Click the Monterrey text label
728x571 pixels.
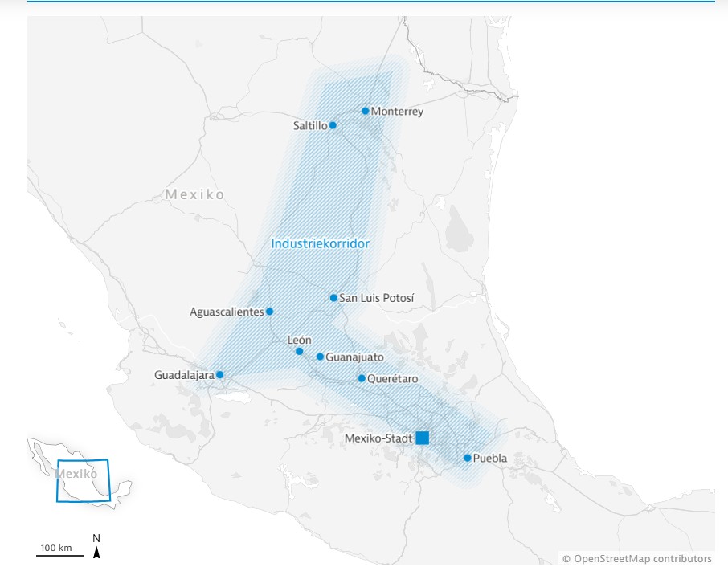[397, 112]
